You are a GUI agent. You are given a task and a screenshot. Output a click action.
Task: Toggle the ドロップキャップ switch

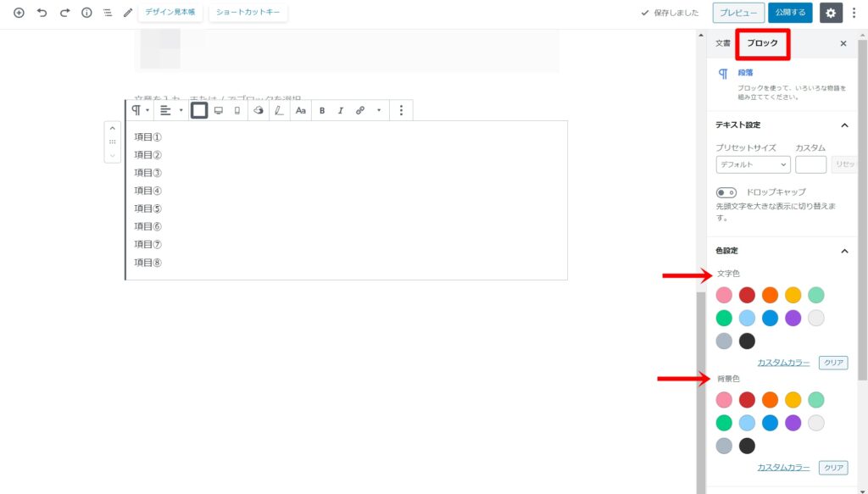coord(726,192)
